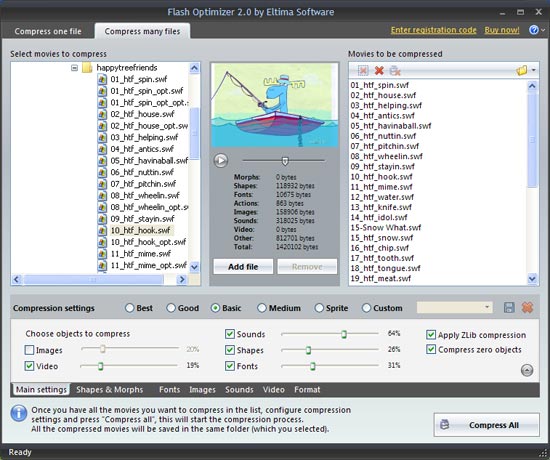Open the folder icon's dropdown arrow
This screenshot has width=550, height=460.
534,70
